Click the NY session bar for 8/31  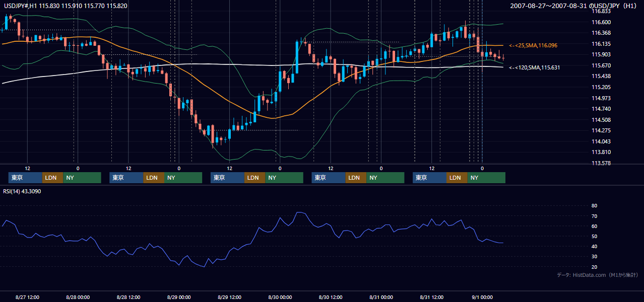point(486,178)
